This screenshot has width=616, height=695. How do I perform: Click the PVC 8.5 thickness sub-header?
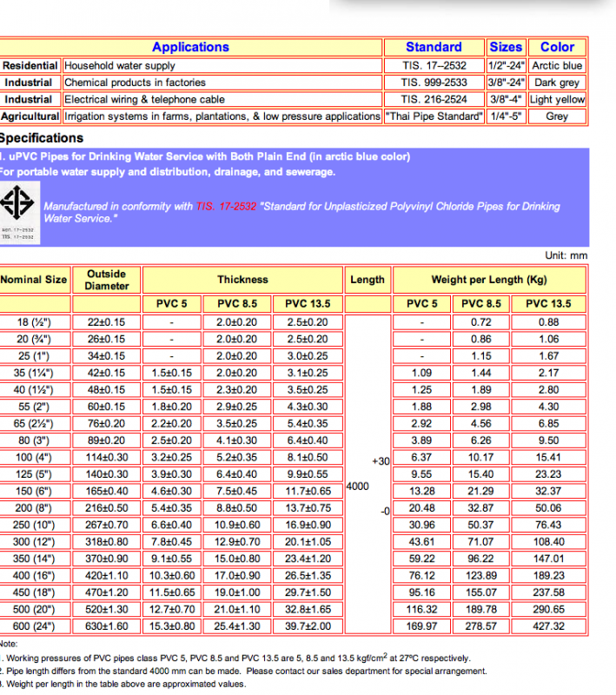pyautogui.click(x=237, y=303)
